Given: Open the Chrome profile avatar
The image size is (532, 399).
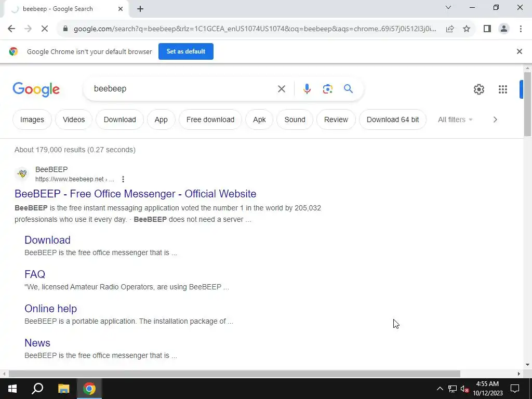Looking at the screenshot, I should (x=504, y=29).
